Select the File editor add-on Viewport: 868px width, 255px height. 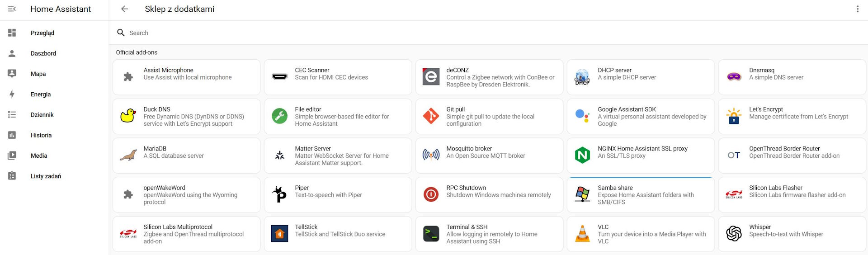[x=337, y=116]
